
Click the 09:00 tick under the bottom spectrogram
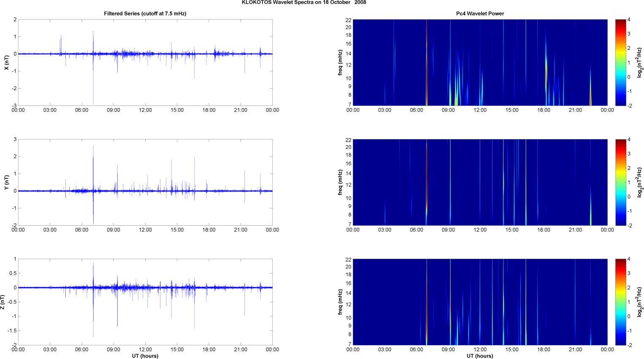pyautogui.click(x=448, y=350)
